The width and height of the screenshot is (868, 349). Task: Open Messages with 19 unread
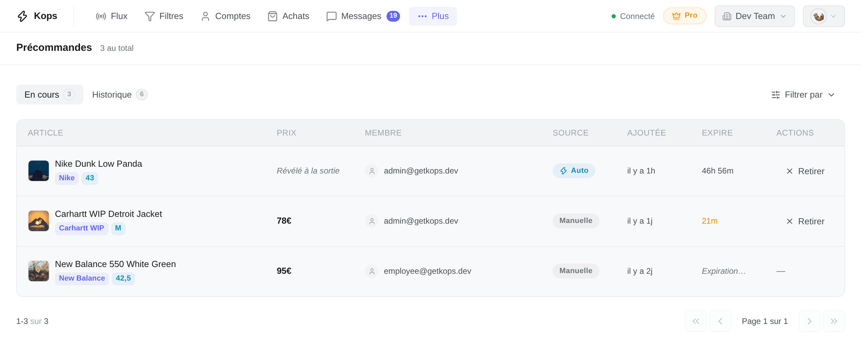click(x=363, y=16)
